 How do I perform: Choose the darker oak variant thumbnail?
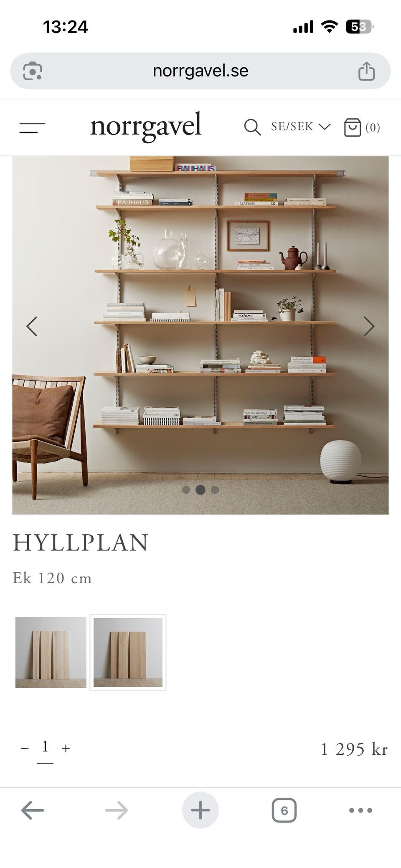pyautogui.click(x=128, y=652)
